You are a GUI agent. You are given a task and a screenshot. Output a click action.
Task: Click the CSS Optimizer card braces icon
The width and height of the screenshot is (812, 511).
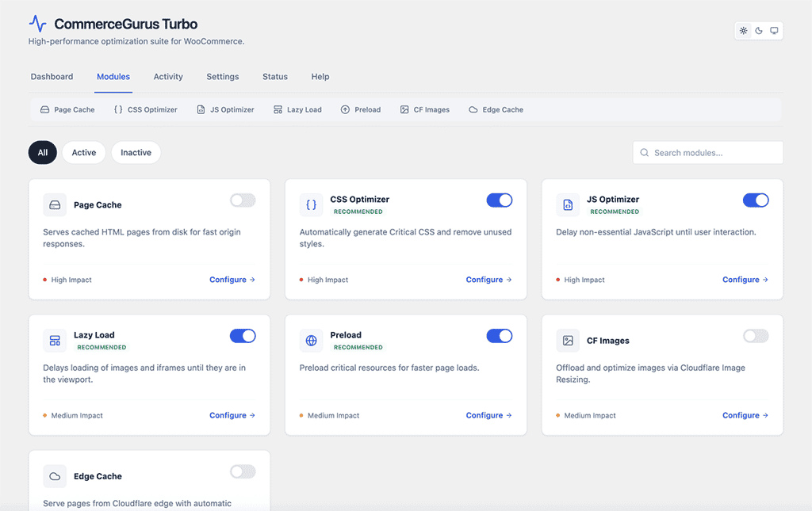(311, 205)
